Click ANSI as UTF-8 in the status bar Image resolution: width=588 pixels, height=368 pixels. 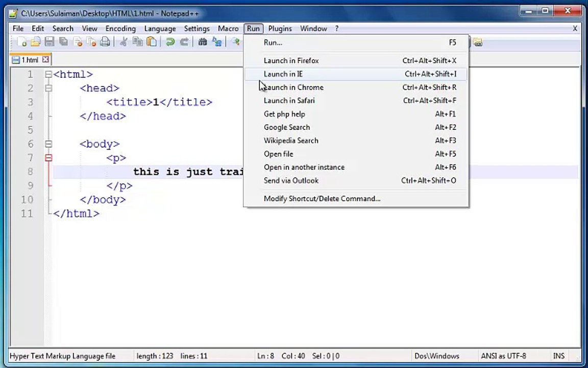(x=503, y=356)
